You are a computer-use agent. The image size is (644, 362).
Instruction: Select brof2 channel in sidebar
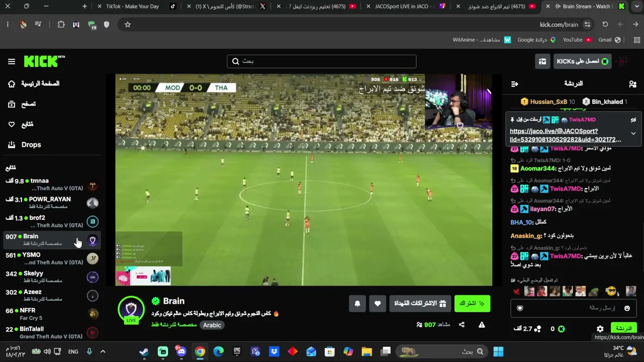[x=51, y=221]
